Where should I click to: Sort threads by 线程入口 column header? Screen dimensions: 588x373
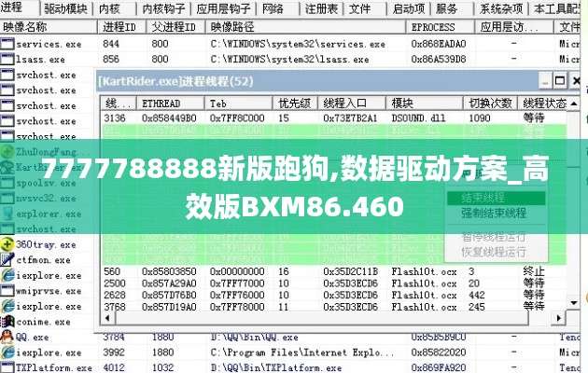coord(352,104)
